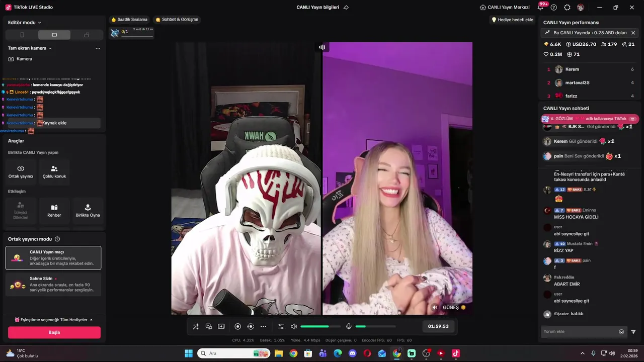Click the Yorum ekle comment field
The image size is (644, 362).
(x=581, y=331)
